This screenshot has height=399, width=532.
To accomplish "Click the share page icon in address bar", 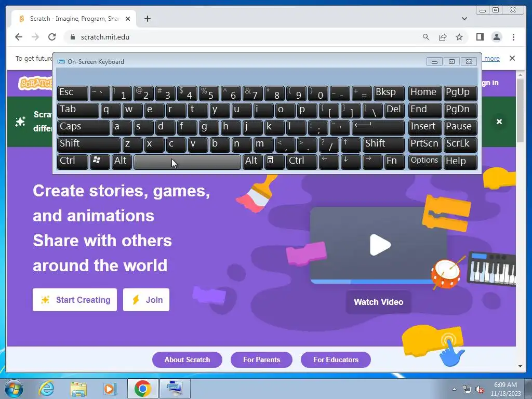I will tap(443, 37).
